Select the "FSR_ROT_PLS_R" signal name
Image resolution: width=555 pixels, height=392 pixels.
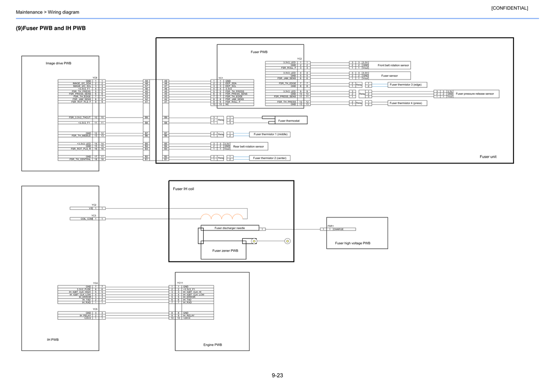pyautogui.click(x=81, y=149)
